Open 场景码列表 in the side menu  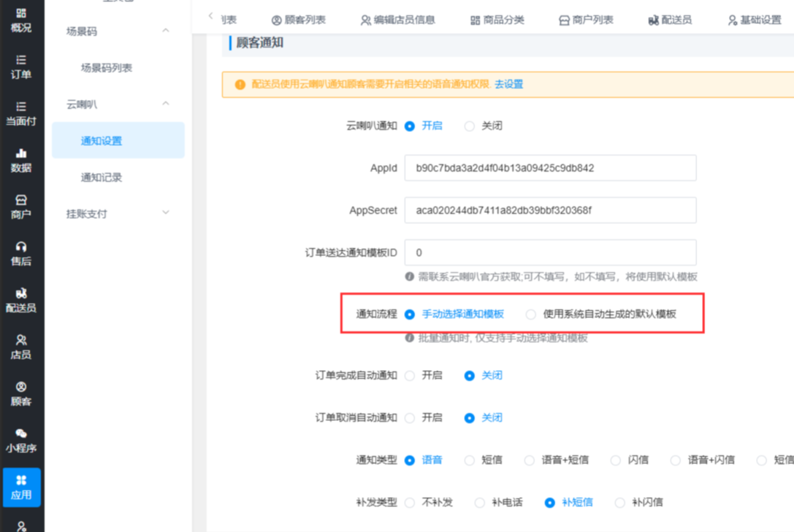tap(107, 68)
